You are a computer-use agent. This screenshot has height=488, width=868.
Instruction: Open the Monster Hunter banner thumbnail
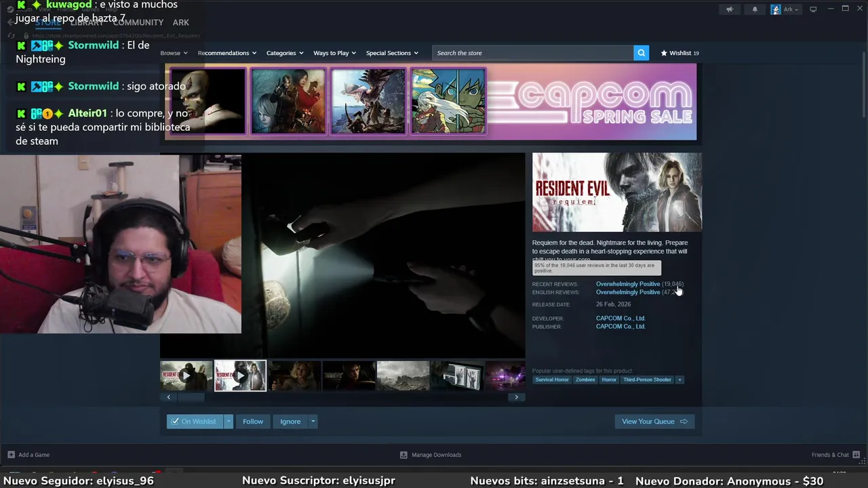click(x=368, y=101)
